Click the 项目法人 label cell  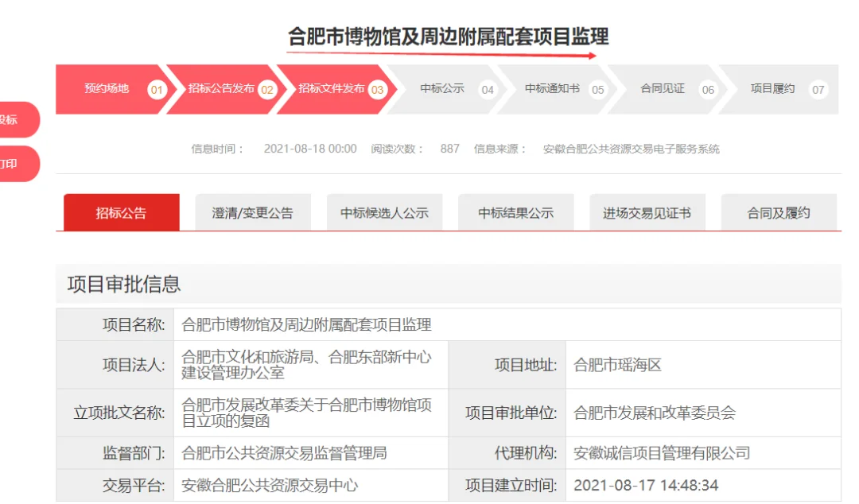pyautogui.click(x=115, y=365)
